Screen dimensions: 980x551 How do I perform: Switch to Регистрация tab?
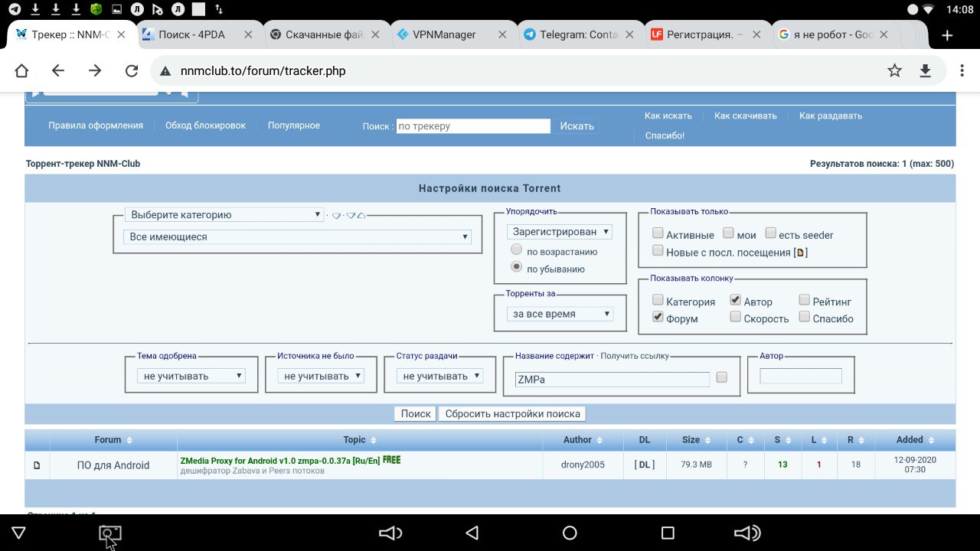(x=698, y=34)
